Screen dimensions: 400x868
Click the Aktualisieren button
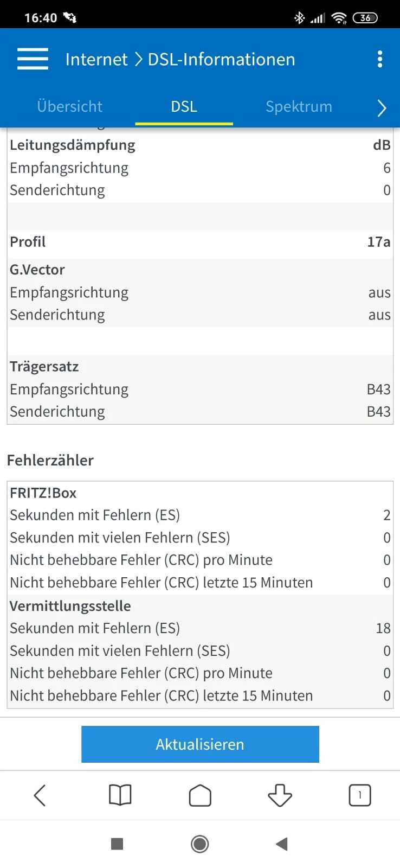click(200, 744)
